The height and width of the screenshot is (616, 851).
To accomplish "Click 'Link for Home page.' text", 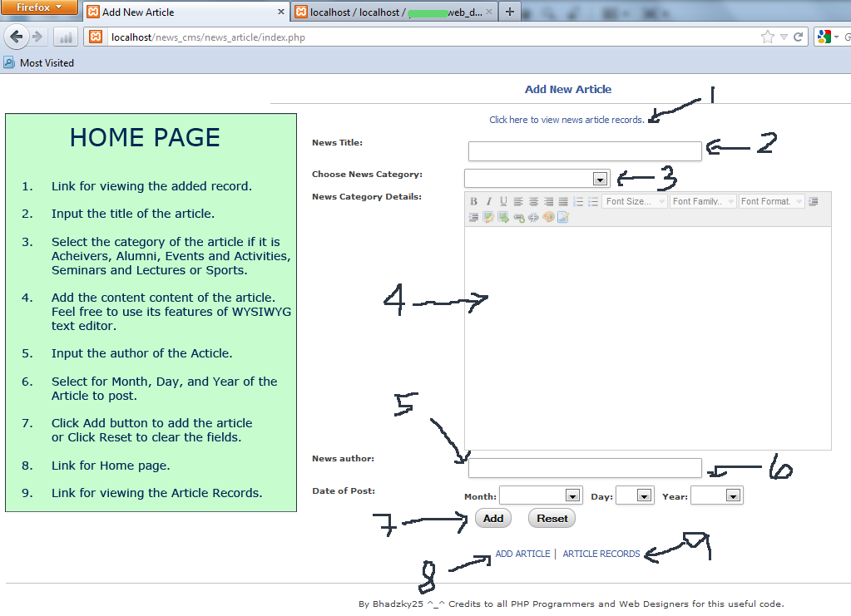I will (111, 466).
